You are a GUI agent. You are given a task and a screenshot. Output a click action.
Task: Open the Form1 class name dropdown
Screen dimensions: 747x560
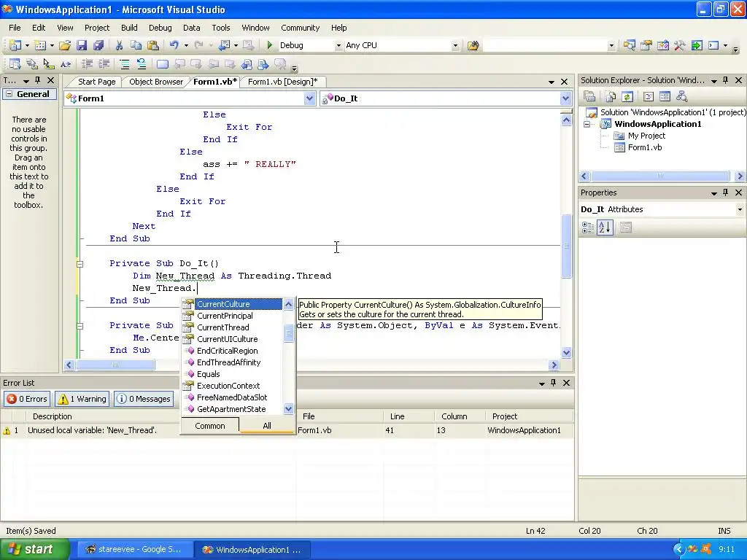(309, 98)
